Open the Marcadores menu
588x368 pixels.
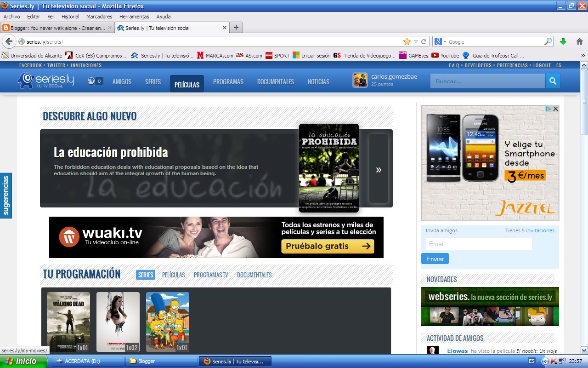tap(99, 17)
